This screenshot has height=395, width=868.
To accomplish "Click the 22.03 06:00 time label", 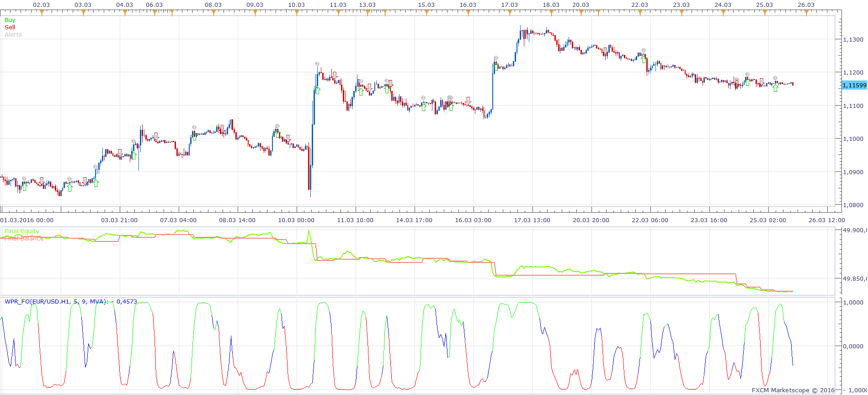I will coord(650,220).
